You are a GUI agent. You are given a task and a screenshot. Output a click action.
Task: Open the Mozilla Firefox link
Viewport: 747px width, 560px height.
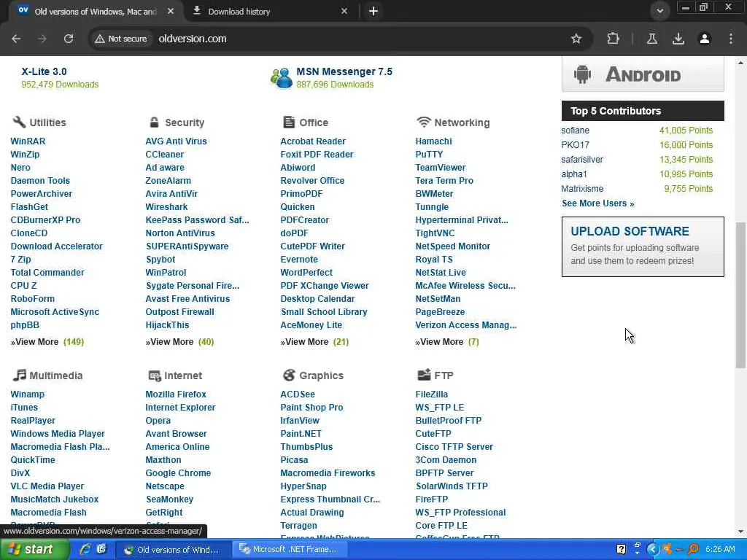(176, 394)
